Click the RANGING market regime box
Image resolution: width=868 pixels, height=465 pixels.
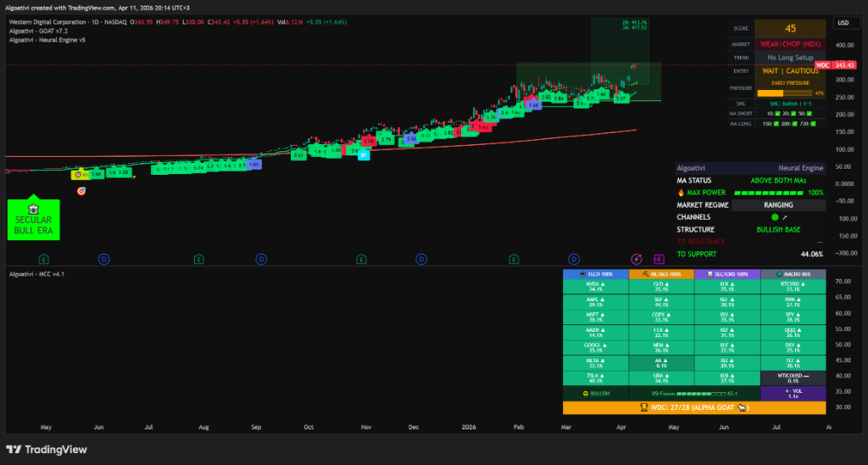778,205
